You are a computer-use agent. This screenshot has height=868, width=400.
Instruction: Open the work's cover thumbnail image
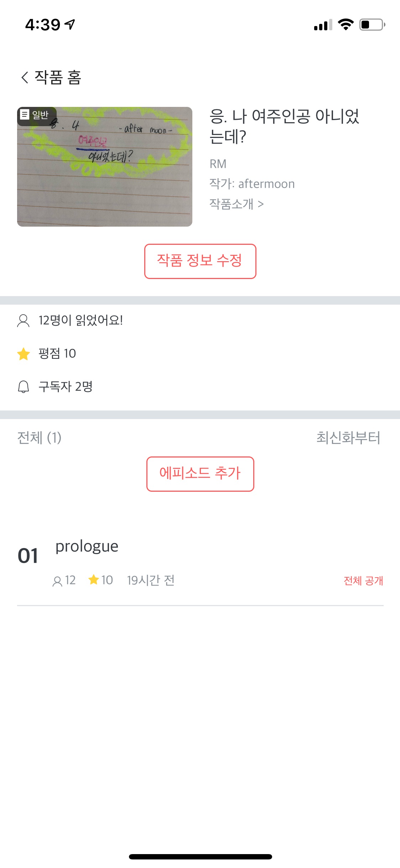point(105,167)
